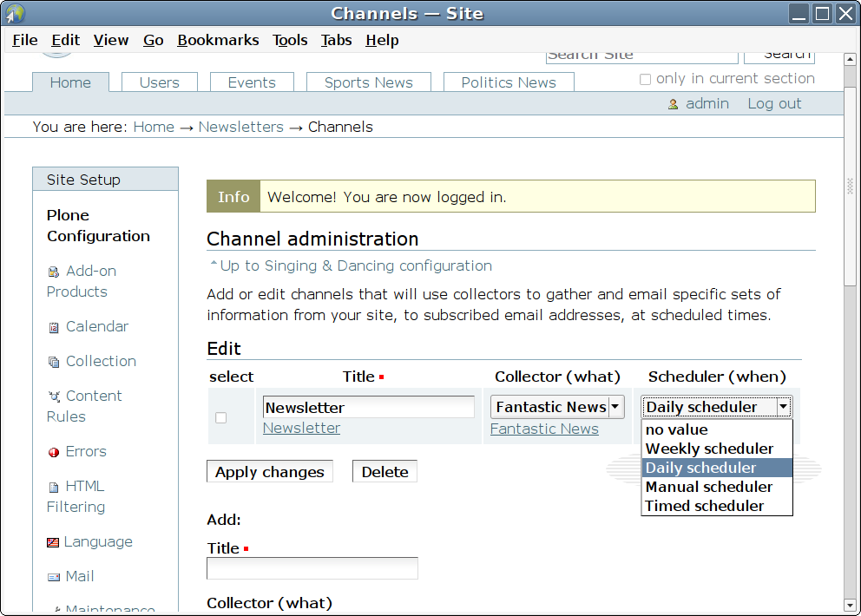This screenshot has height=616, width=861.
Task: Switch to the Sports News tab
Action: pos(368,82)
